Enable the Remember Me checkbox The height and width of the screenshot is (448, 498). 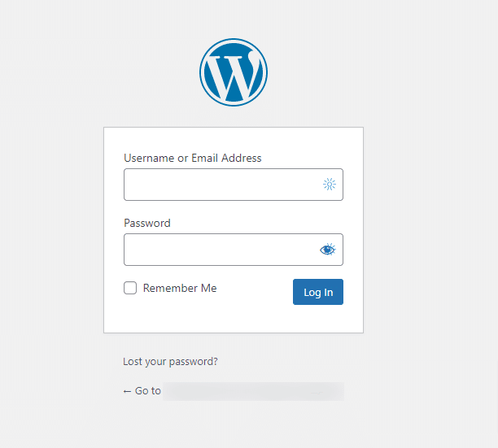tap(130, 288)
